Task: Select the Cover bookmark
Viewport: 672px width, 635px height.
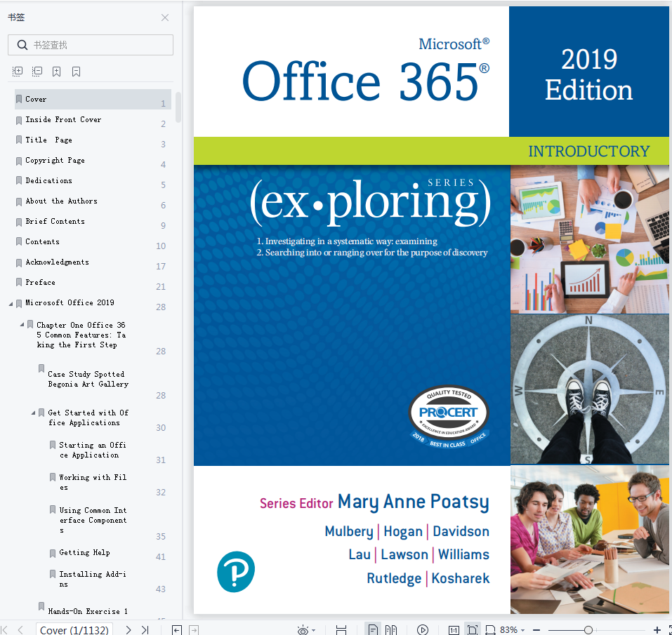Action: (x=93, y=100)
